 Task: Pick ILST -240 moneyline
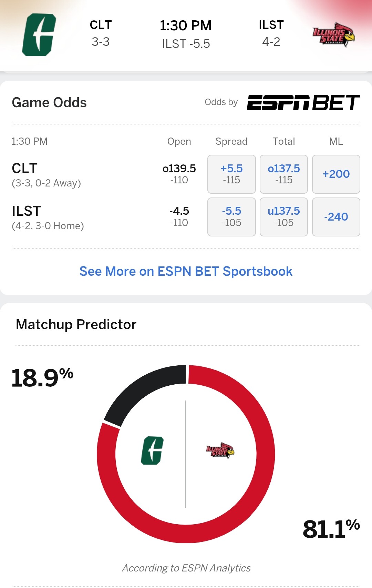click(x=336, y=217)
